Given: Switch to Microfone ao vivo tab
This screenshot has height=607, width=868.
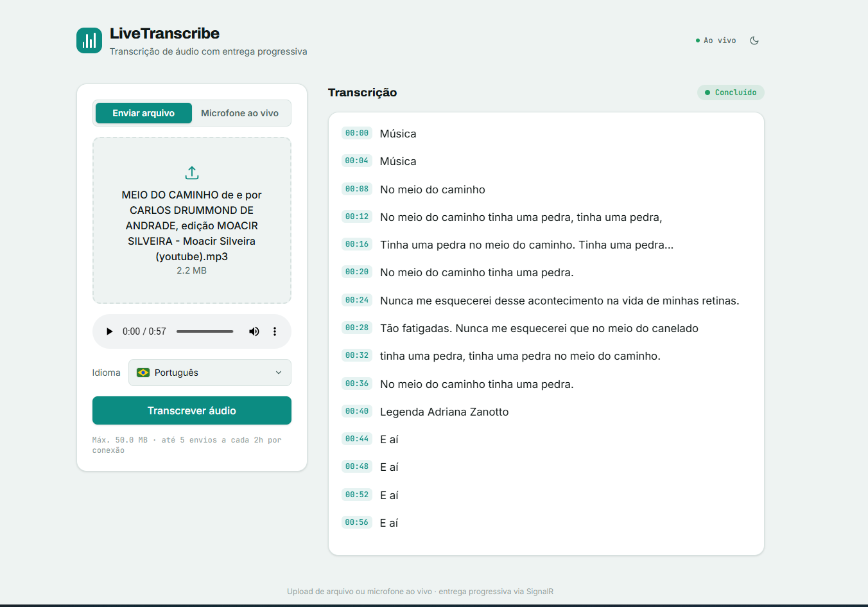Looking at the screenshot, I should (239, 113).
